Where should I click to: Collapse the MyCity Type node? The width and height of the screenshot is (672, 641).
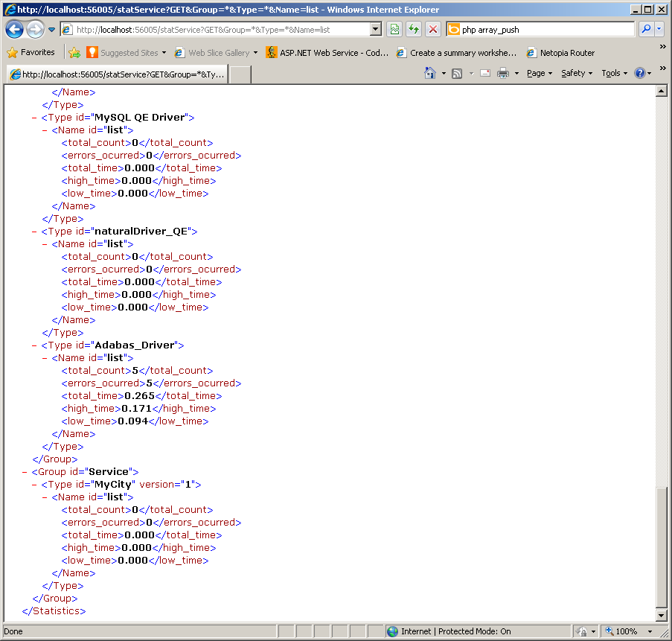click(x=34, y=485)
